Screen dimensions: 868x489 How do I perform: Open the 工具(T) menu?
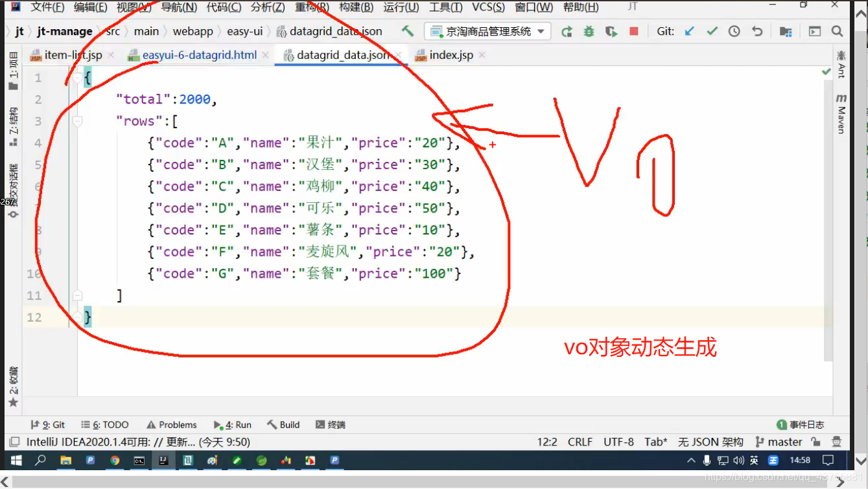tap(445, 7)
